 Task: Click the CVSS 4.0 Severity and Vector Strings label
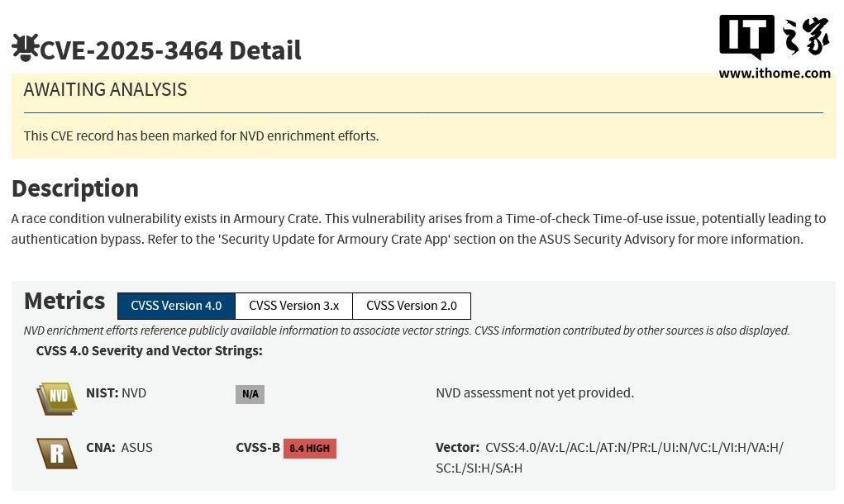[x=149, y=351]
